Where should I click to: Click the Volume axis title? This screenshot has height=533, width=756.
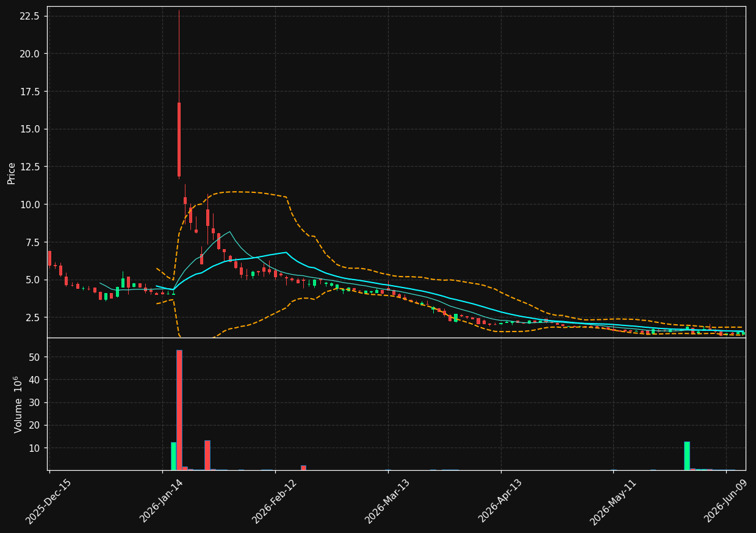coord(18,404)
